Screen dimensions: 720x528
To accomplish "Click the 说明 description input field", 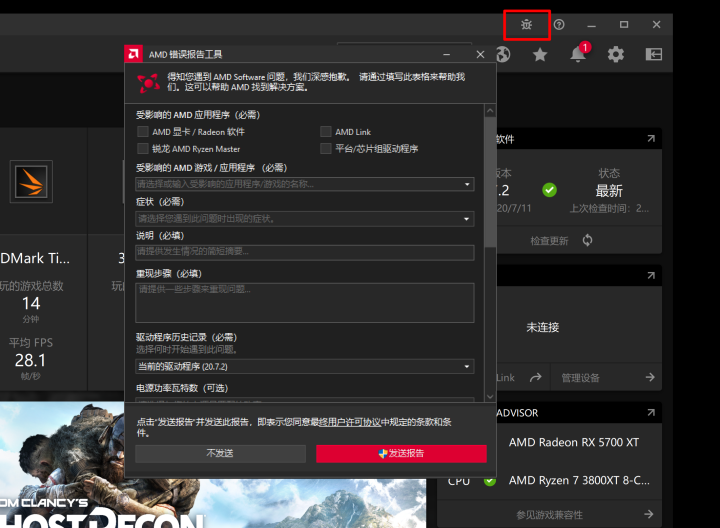I will 305,253.
